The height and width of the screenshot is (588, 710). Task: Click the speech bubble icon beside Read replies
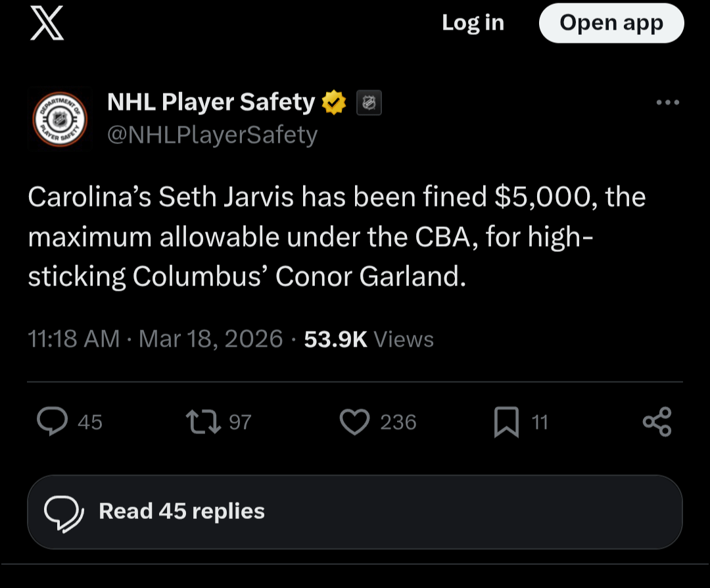(x=66, y=511)
